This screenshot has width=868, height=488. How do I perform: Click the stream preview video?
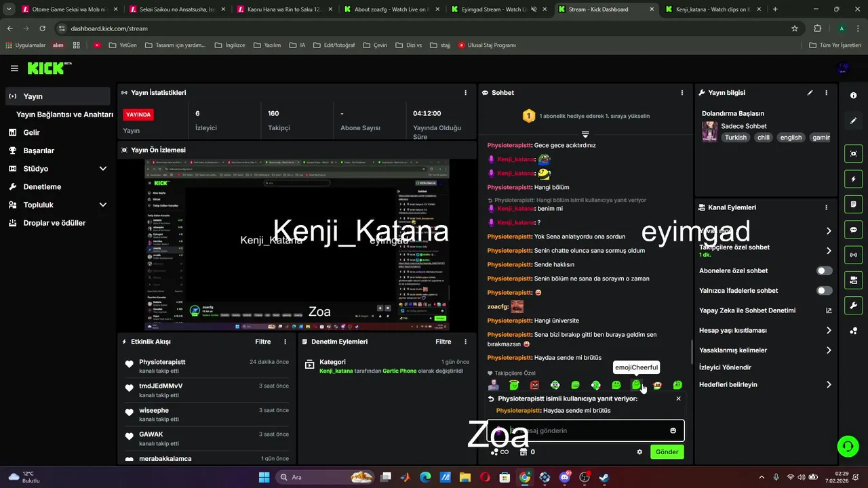click(x=297, y=244)
